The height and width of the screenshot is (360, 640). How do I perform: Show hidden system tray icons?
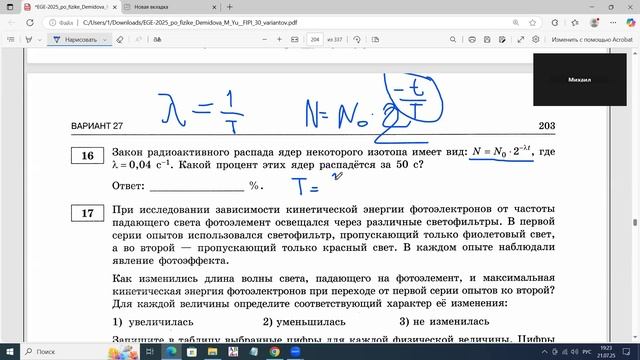coord(544,351)
